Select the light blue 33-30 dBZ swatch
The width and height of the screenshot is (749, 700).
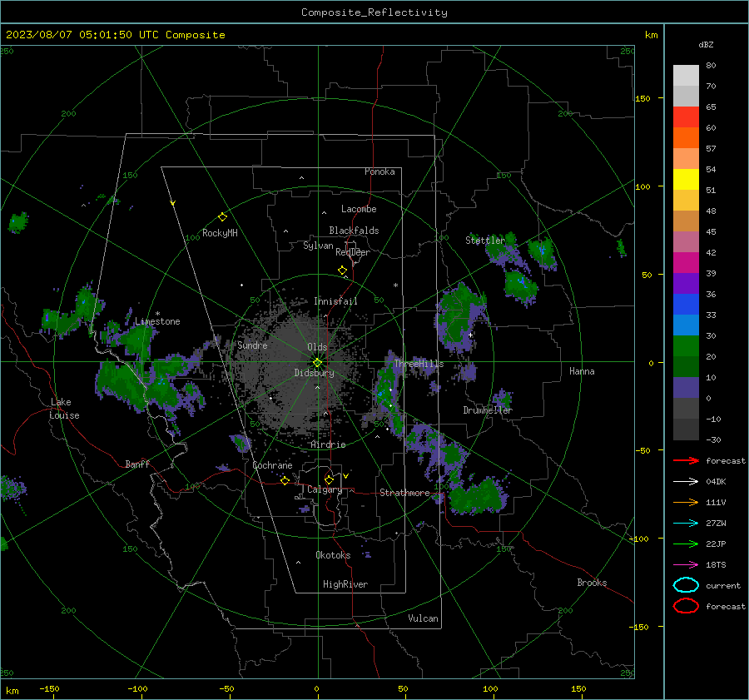point(686,325)
